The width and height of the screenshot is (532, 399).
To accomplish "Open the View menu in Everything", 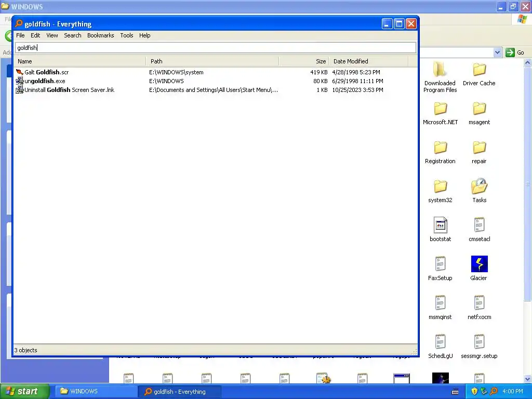I will [52, 35].
